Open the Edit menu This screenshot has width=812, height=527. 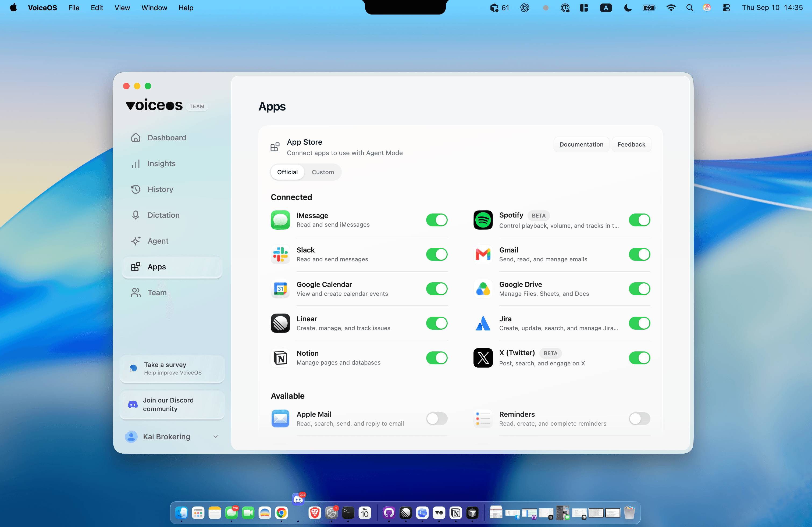click(97, 8)
